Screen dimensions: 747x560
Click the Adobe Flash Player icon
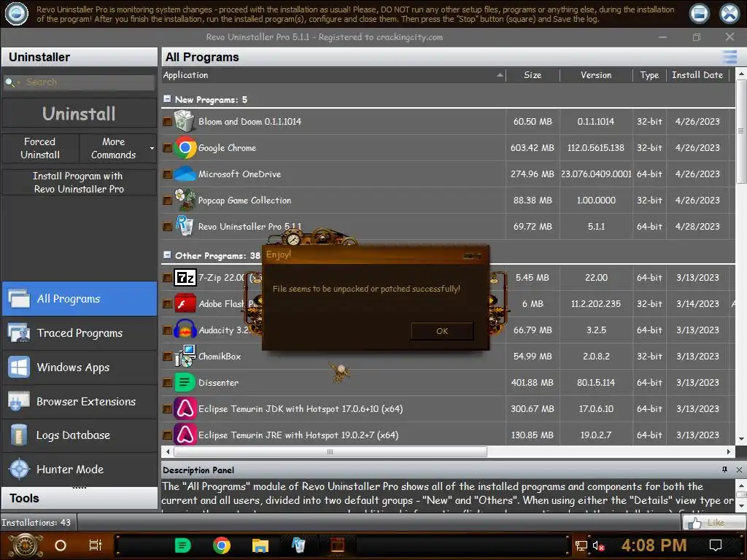click(185, 303)
